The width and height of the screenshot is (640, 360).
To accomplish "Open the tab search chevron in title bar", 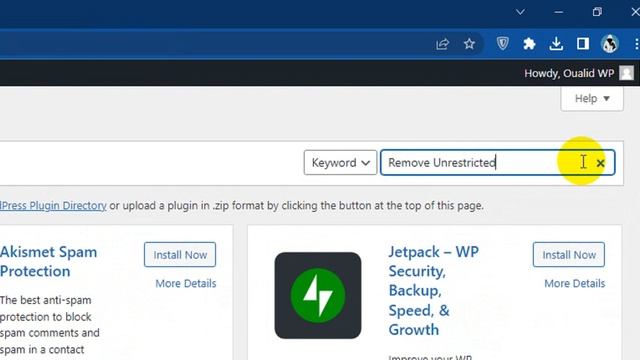I will click(x=520, y=12).
